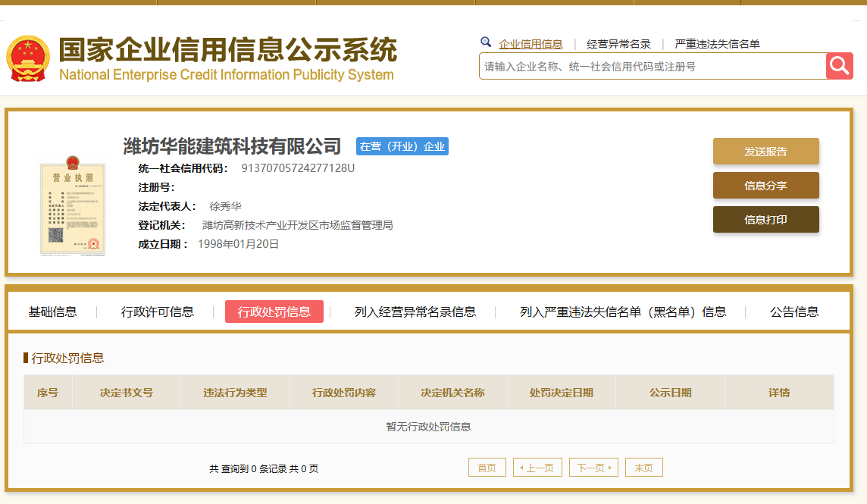Click the 信息分享 button
Image resolution: width=867 pixels, height=504 pixels.
pyautogui.click(x=765, y=186)
